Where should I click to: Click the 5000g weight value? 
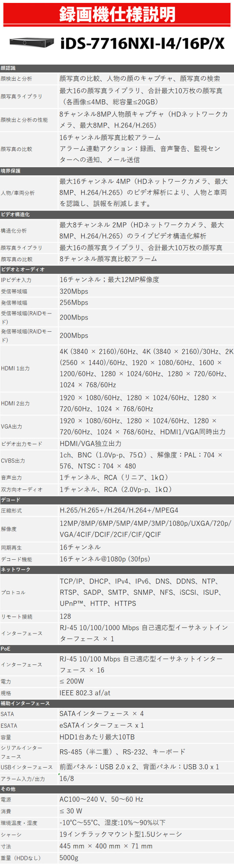tap(69, 858)
